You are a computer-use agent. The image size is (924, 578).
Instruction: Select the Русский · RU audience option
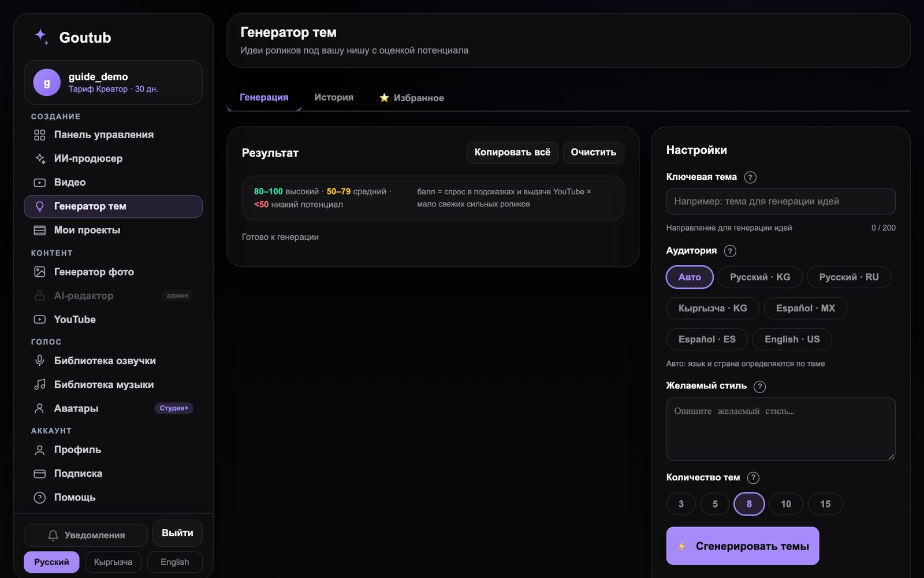pyautogui.click(x=849, y=277)
